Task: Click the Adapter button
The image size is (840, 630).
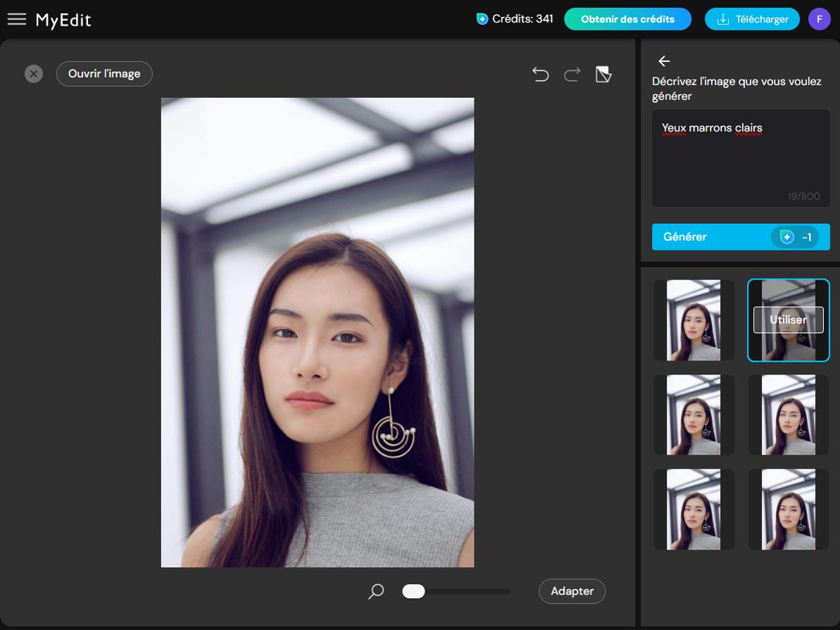Action: (x=572, y=591)
